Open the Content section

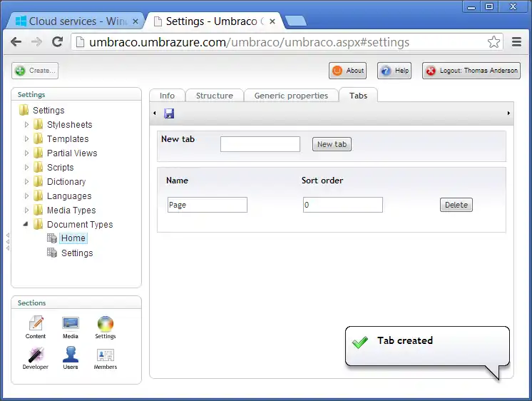(36, 328)
